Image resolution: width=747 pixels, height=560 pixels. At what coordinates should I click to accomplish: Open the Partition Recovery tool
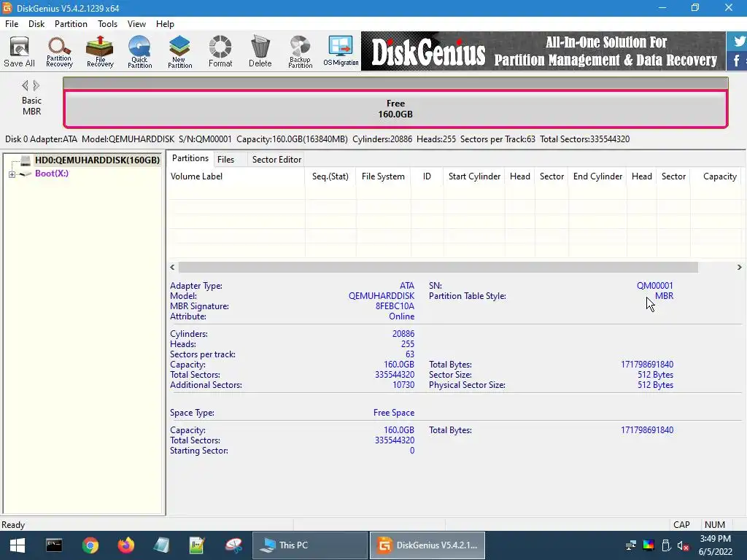point(59,52)
